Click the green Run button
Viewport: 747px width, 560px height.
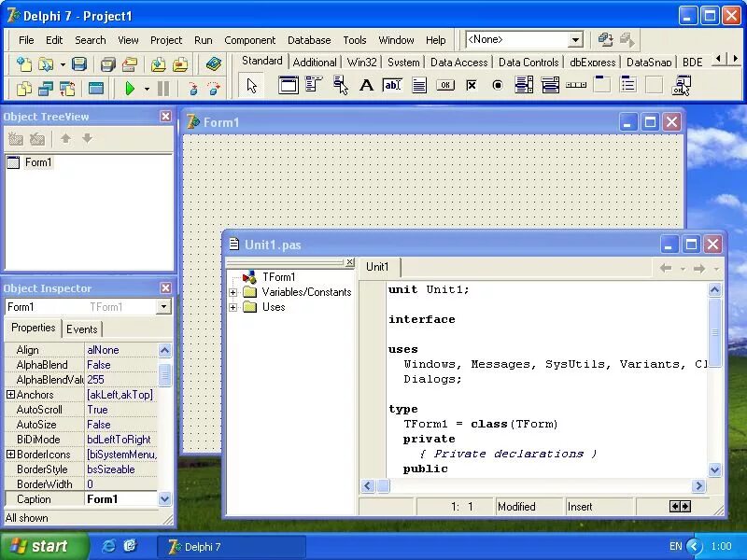point(130,88)
